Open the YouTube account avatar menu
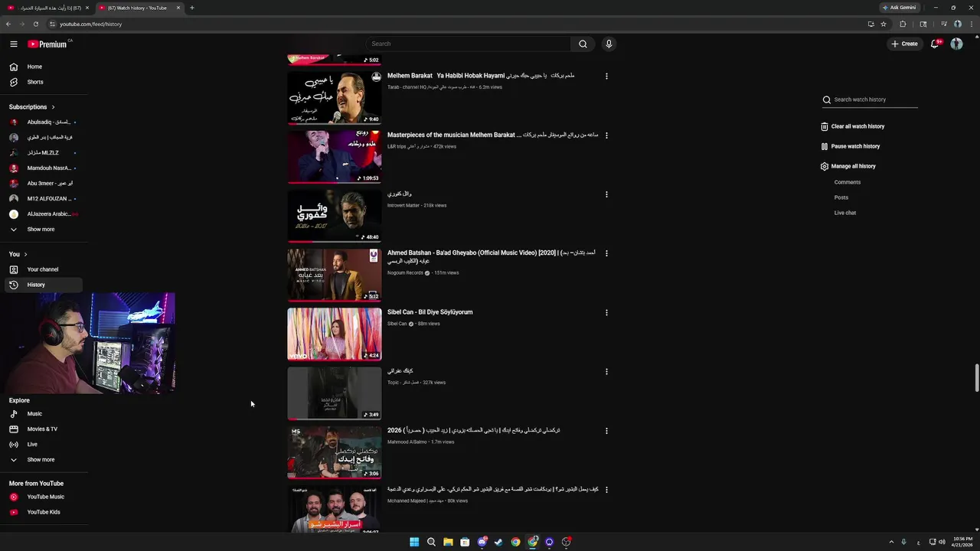980x551 pixels. 956,44
